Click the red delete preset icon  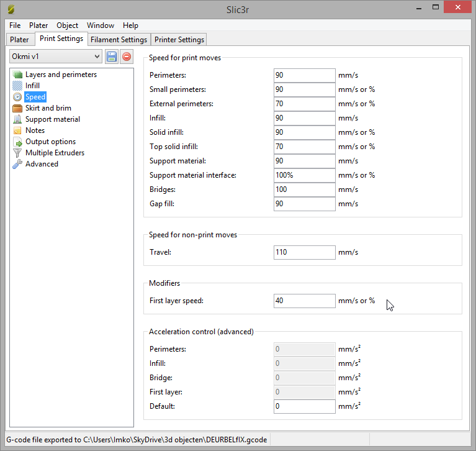pyautogui.click(x=127, y=57)
